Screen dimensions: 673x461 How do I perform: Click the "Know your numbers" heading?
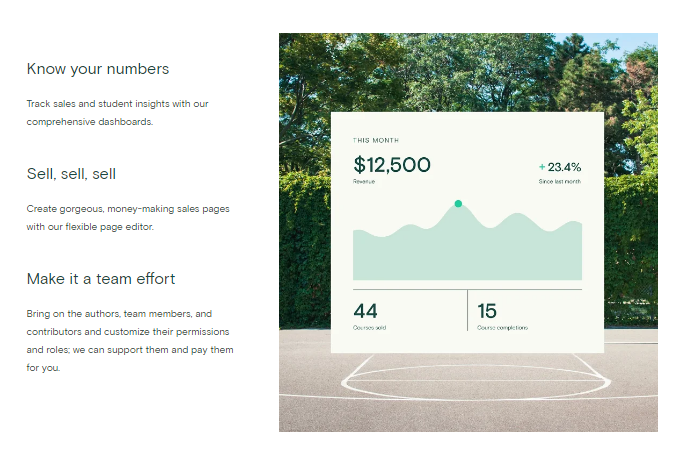[x=98, y=69]
